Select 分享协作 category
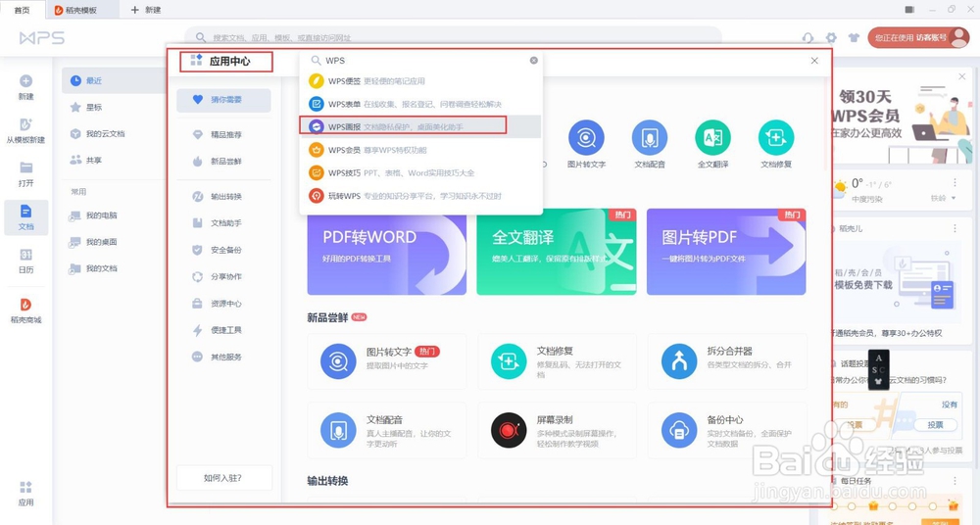 tap(223, 276)
